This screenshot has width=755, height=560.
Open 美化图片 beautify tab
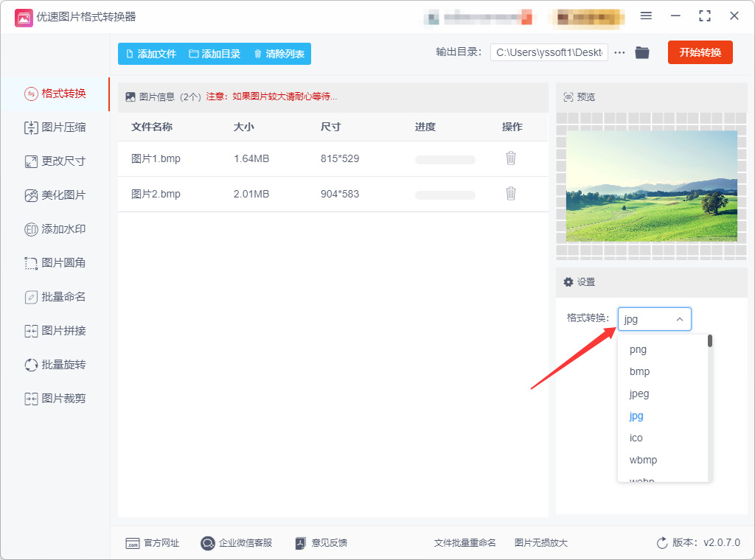click(x=55, y=195)
